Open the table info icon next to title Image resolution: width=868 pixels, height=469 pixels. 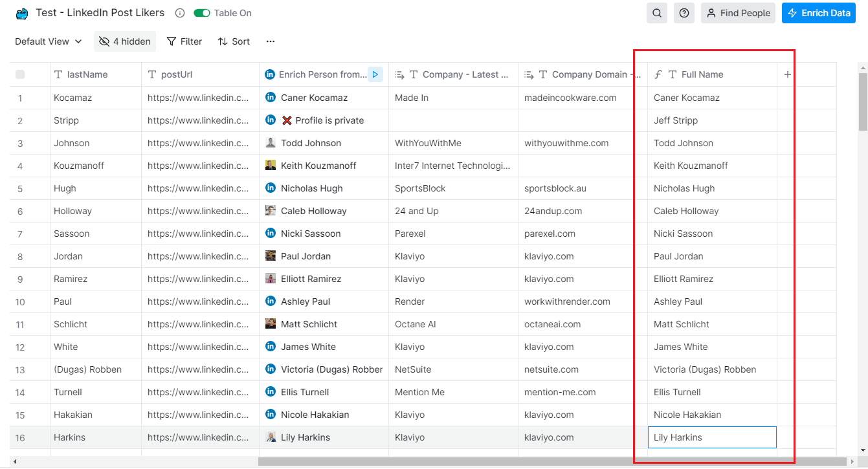180,13
